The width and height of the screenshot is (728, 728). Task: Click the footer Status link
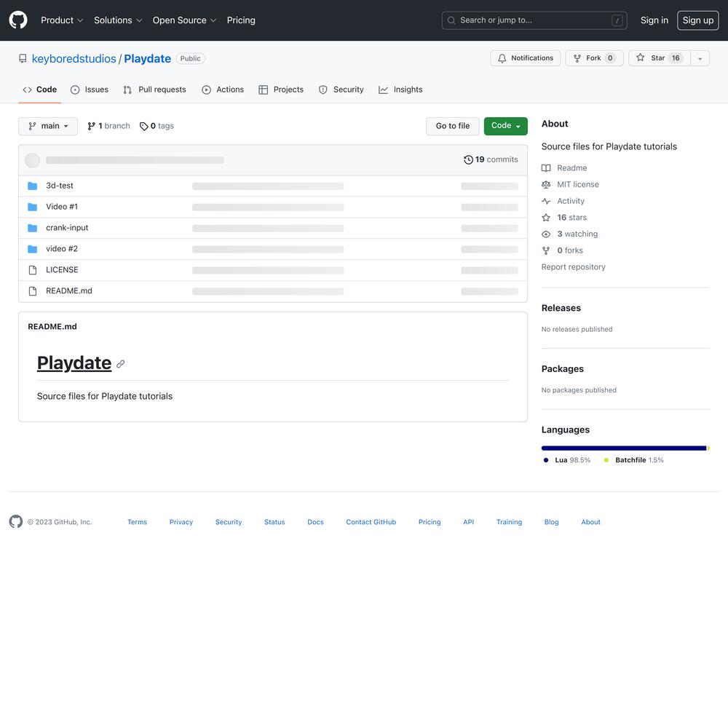(x=274, y=522)
